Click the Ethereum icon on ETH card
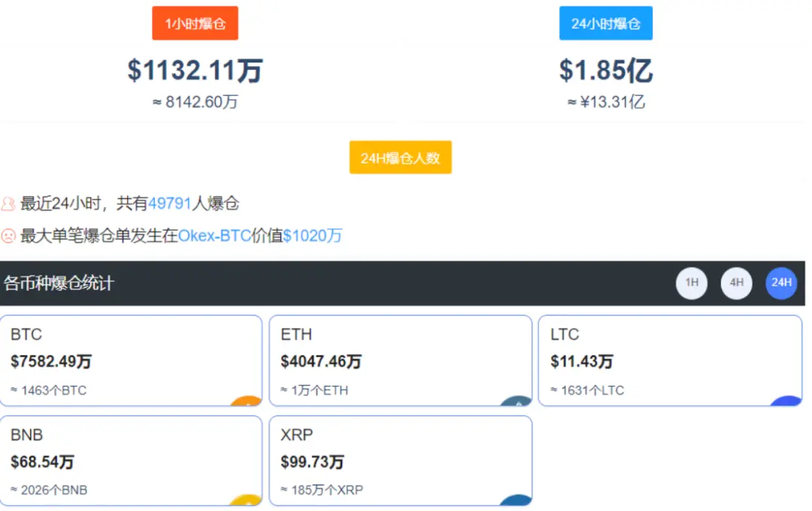 pos(516,401)
